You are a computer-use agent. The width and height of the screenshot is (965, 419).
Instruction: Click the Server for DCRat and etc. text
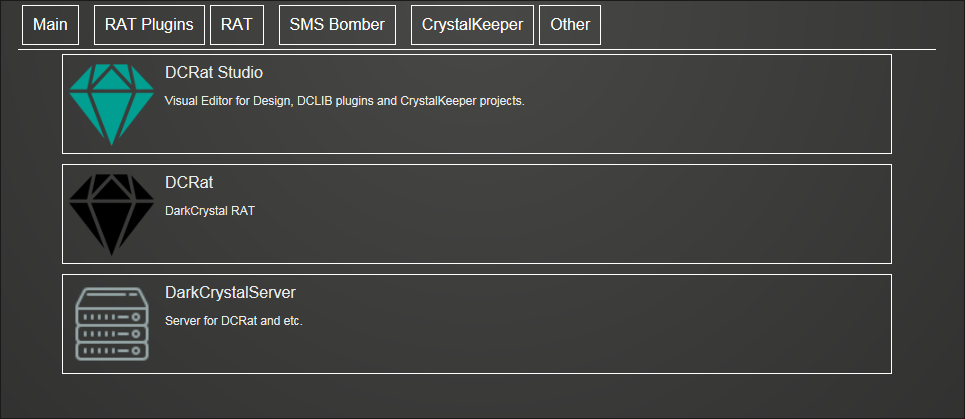click(x=234, y=321)
